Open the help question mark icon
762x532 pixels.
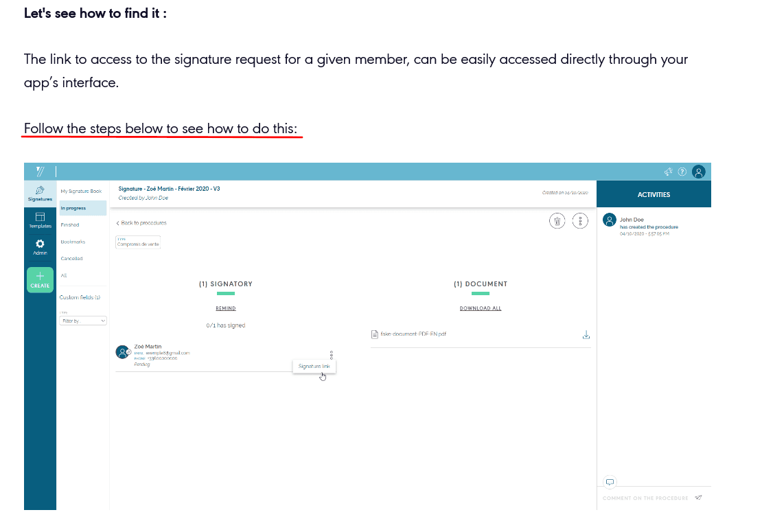[x=682, y=172]
